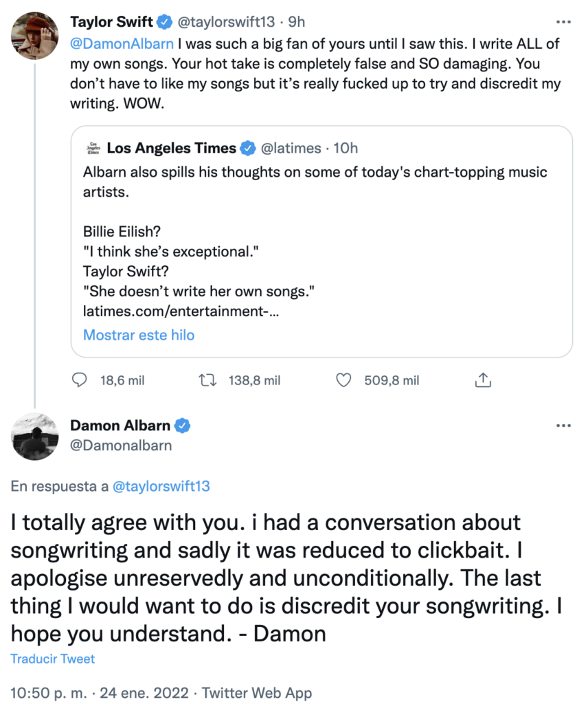The height and width of the screenshot is (704, 588).
Task: Click "Mostrar este hilo" link
Action: [139, 335]
